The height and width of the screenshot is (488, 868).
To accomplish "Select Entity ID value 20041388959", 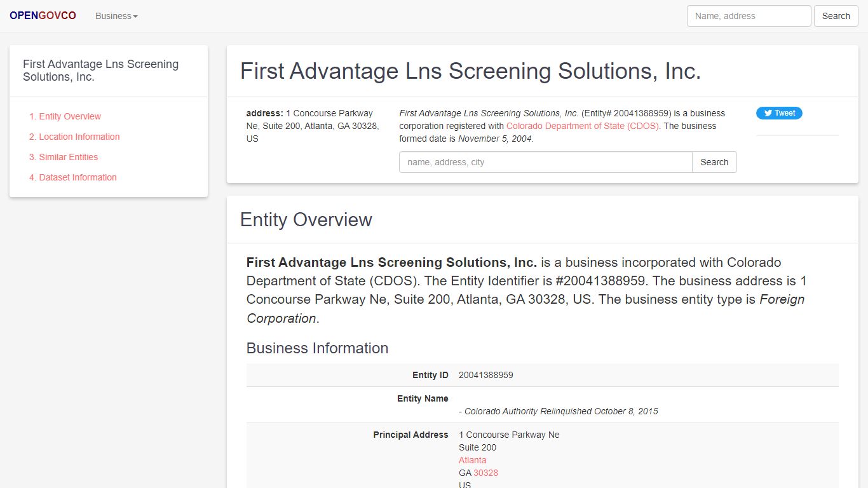I will click(485, 375).
